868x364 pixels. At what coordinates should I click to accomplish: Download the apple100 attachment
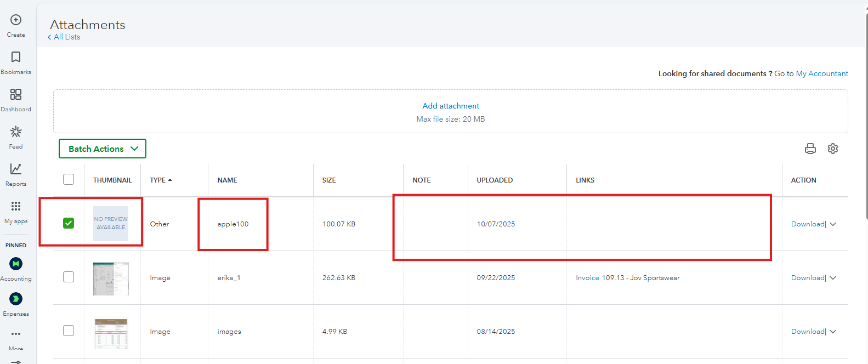[808, 224]
